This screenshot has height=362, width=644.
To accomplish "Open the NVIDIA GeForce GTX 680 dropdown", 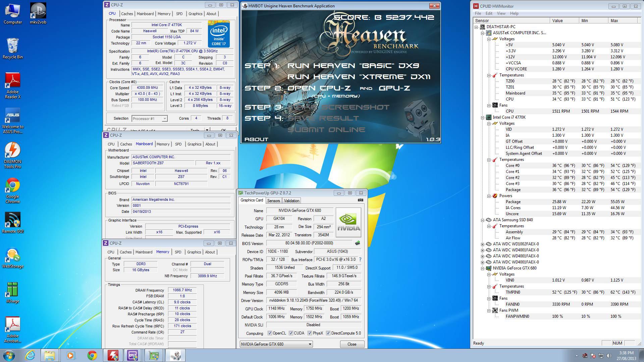I will pyautogui.click(x=276, y=344).
